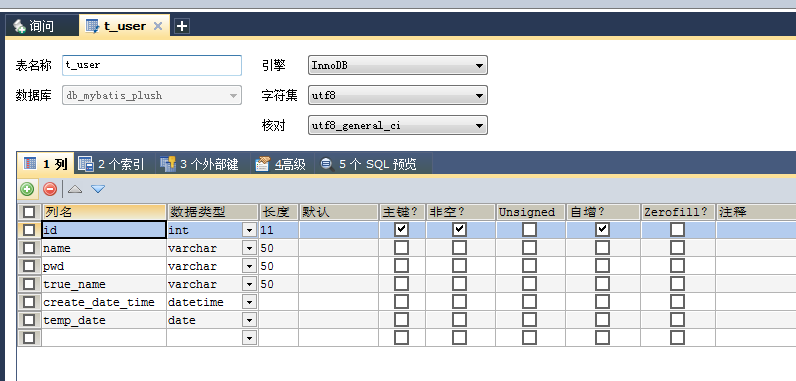Toggle primary key checkbox for name row
796x381 pixels.
coord(401,248)
